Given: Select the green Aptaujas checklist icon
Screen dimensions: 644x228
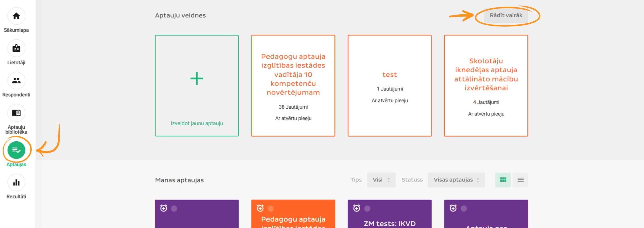Looking at the screenshot, I should [x=16, y=150].
